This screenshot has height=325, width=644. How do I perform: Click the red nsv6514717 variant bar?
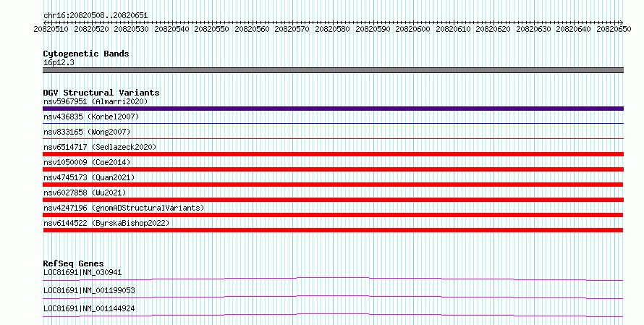tap(333, 154)
